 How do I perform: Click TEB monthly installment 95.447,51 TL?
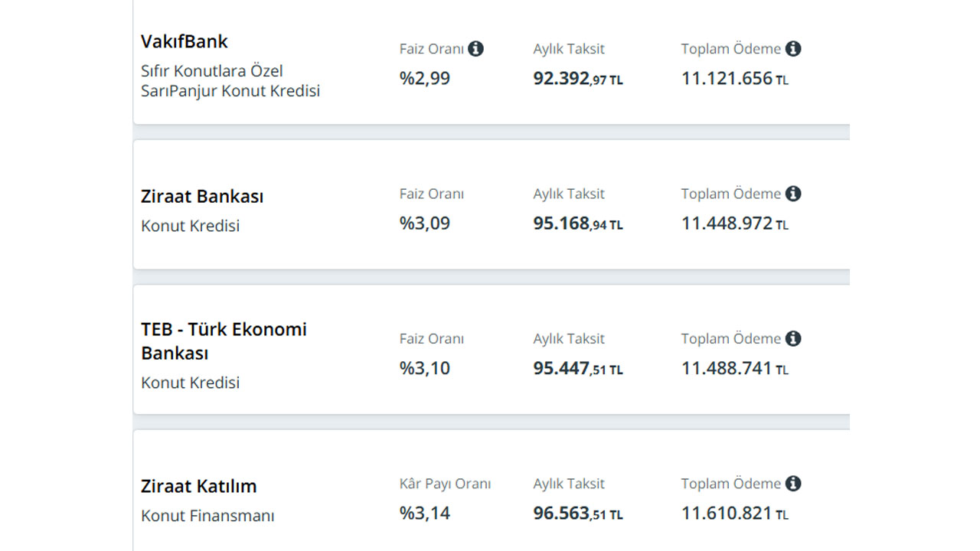pos(578,369)
